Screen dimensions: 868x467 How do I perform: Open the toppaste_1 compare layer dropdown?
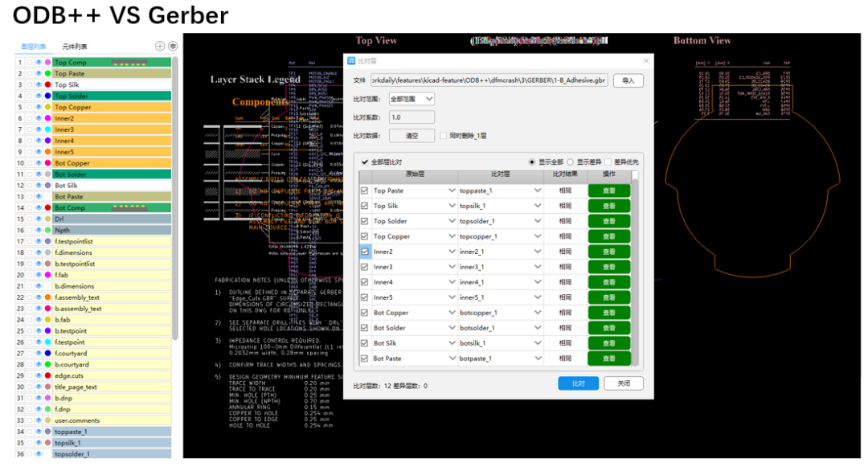coord(538,190)
